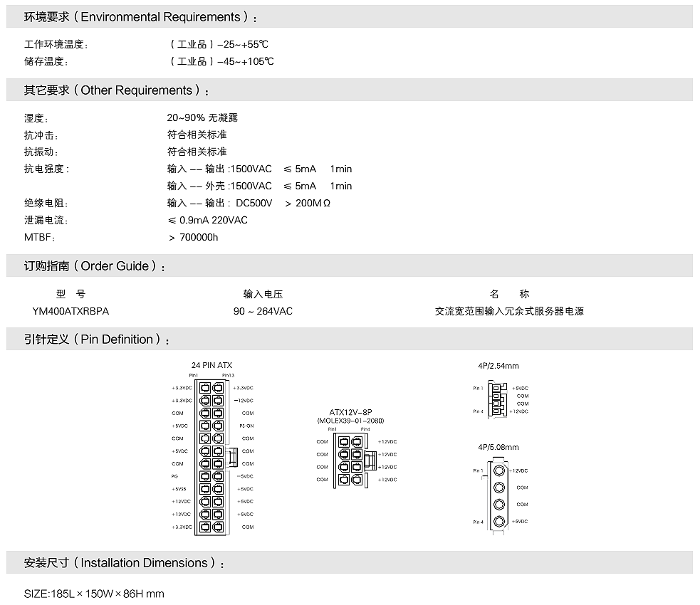Select the 4P/2.54mm connector drawing
Viewport: 700px width, 605px height.
(498, 400)
